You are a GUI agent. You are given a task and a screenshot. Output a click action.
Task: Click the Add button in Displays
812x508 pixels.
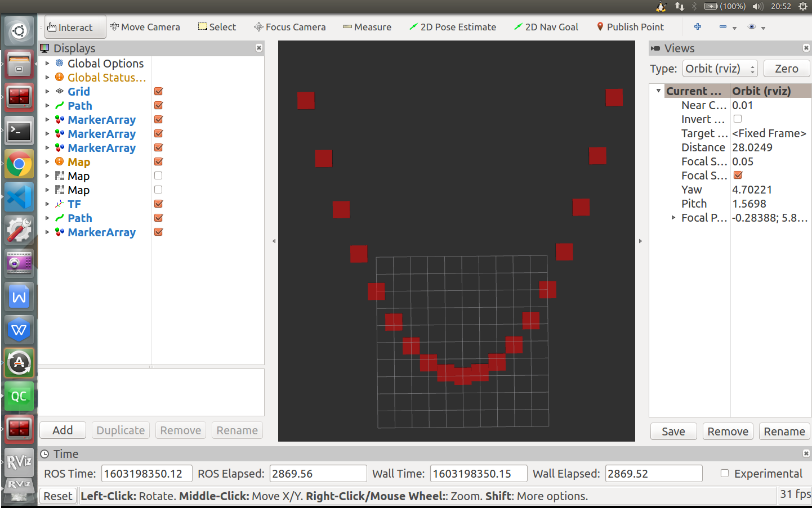62,430
